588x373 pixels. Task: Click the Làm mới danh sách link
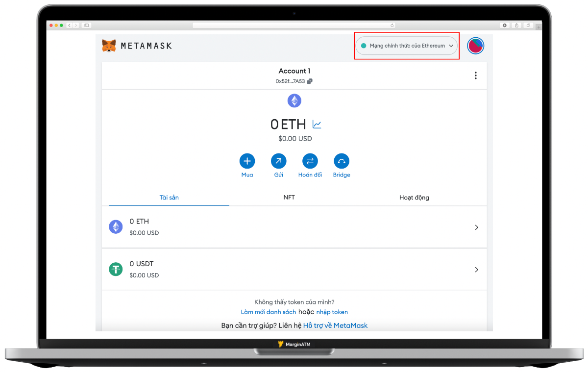(269, 312)
